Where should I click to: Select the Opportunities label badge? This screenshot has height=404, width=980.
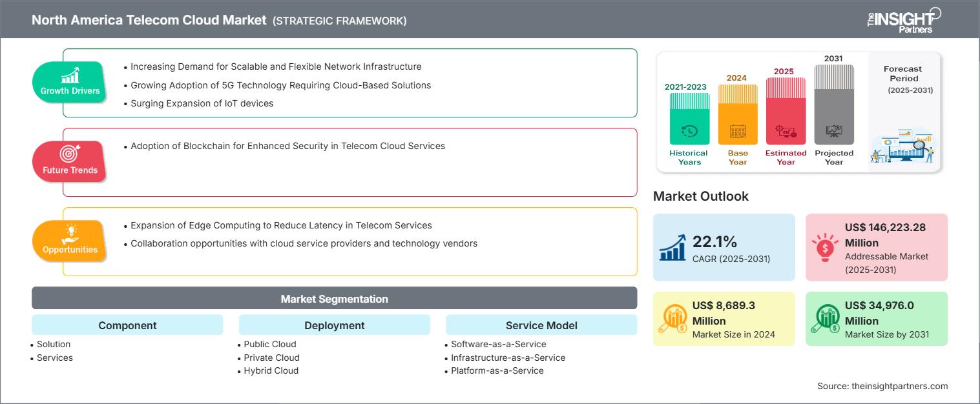pyautogui.click(x=70, y=240)
